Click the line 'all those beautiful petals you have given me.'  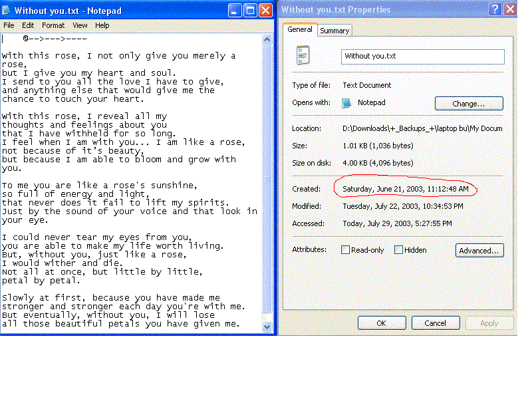click(121, 324)
